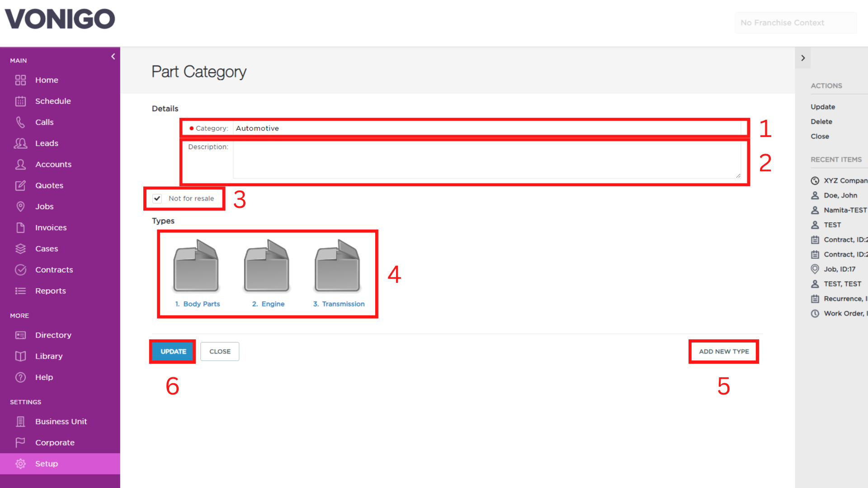The image size is (868, 488).
Task: Go to Schedule menu item
Action: coord(53,101)
